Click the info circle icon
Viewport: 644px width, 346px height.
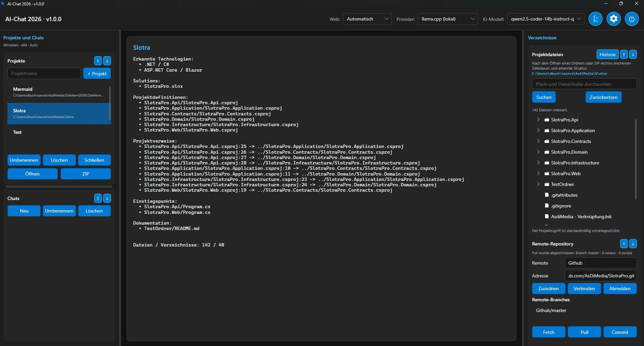(632, 19)
